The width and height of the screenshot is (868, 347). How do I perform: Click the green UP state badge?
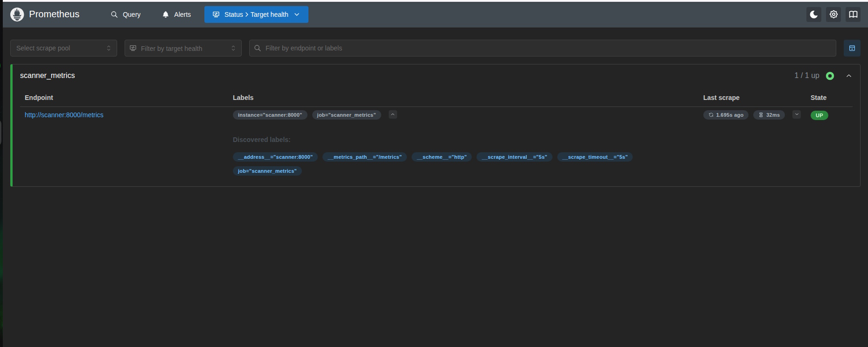(x=819, y=115)
